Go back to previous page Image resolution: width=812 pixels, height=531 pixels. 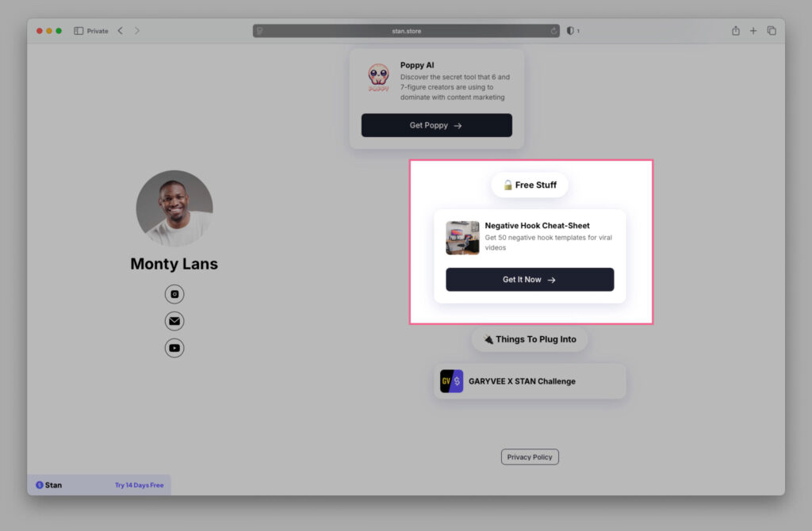tap(121, 31)
